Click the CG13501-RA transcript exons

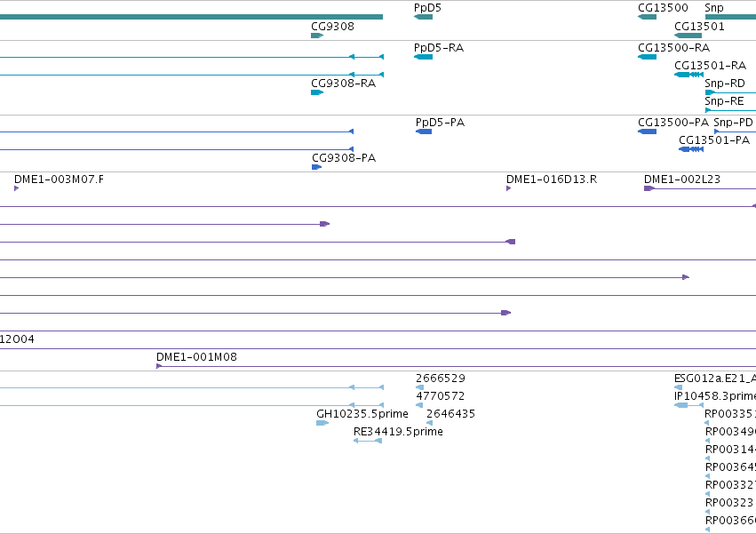click(x=689, y=75)
